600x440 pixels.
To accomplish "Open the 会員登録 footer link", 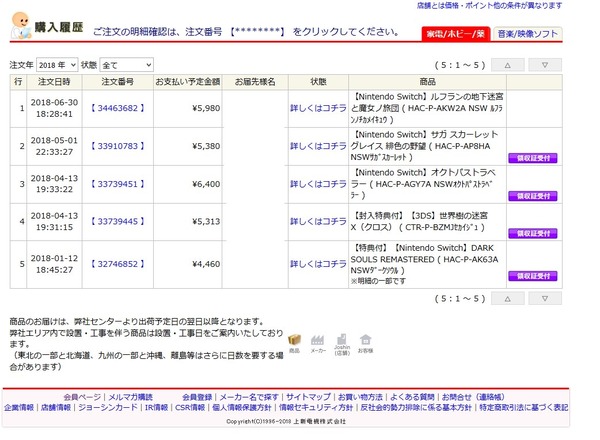I will (197, 397).
